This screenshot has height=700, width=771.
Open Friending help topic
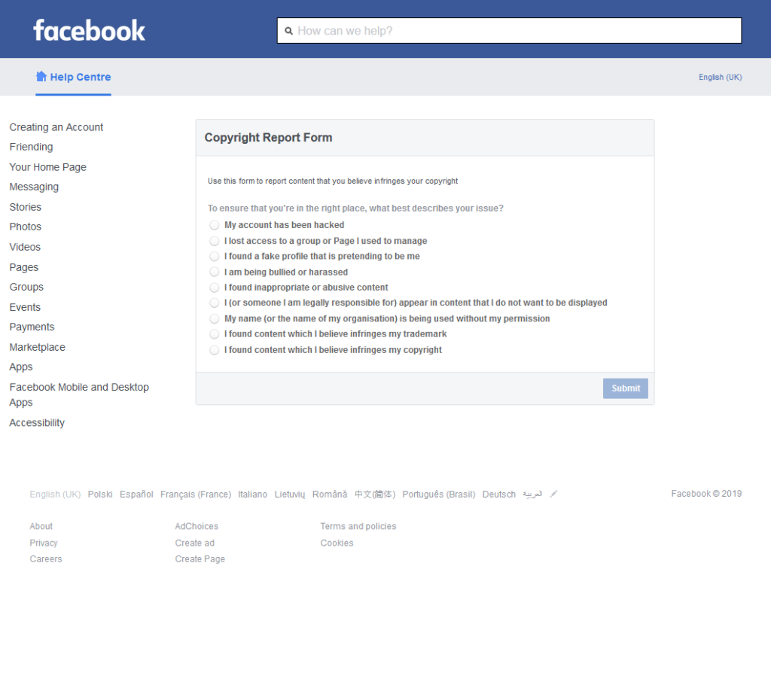coord(31,147)
